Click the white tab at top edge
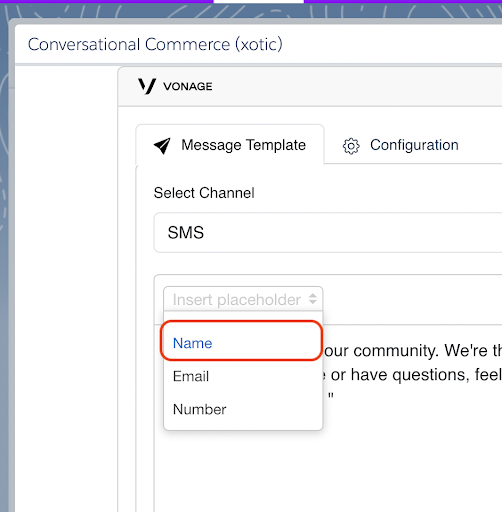Viewport: 502px width, 512px height. 259,2
